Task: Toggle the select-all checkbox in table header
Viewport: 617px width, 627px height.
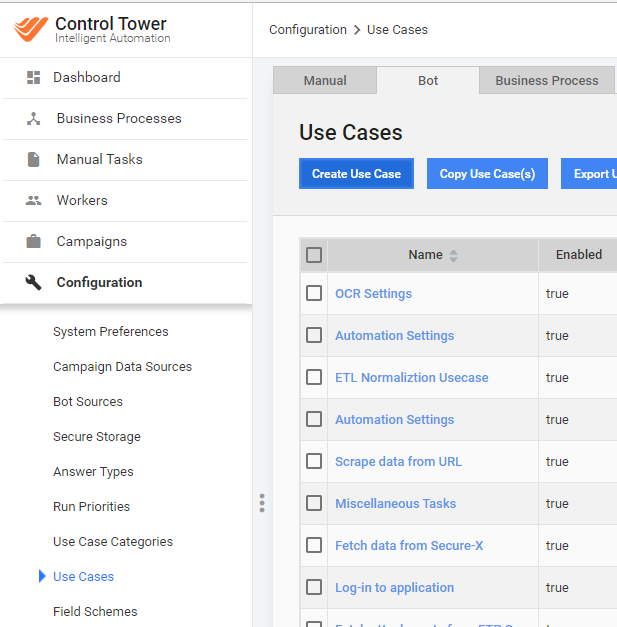Action: pos(314,255)
